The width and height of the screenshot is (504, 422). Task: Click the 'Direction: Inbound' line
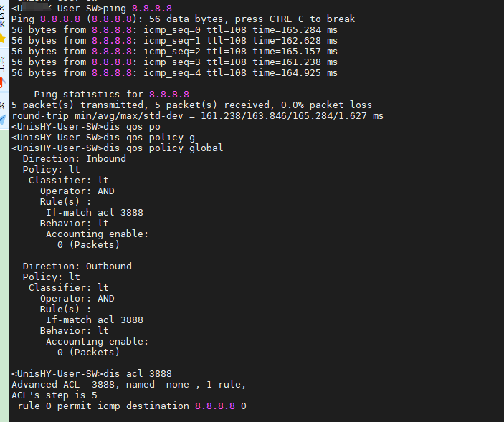[74, 159]
